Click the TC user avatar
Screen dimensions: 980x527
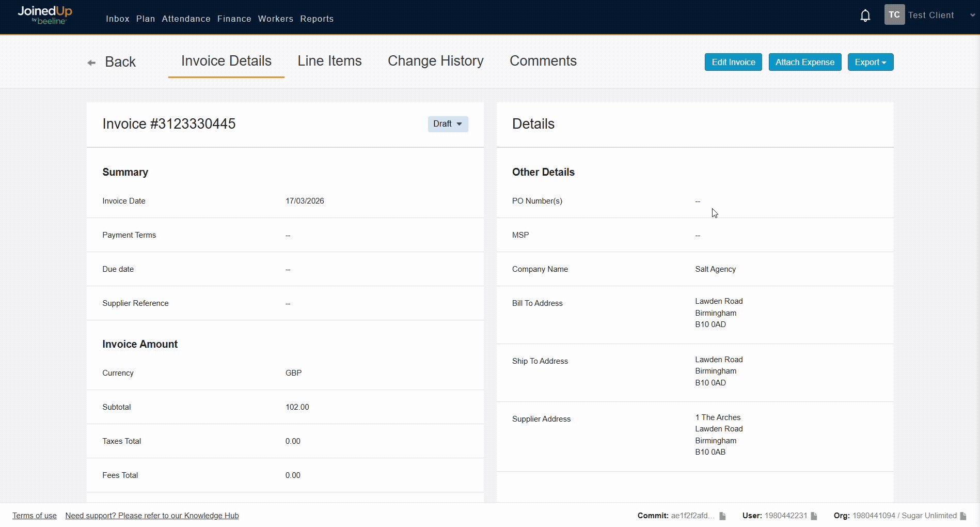[894, 15]
